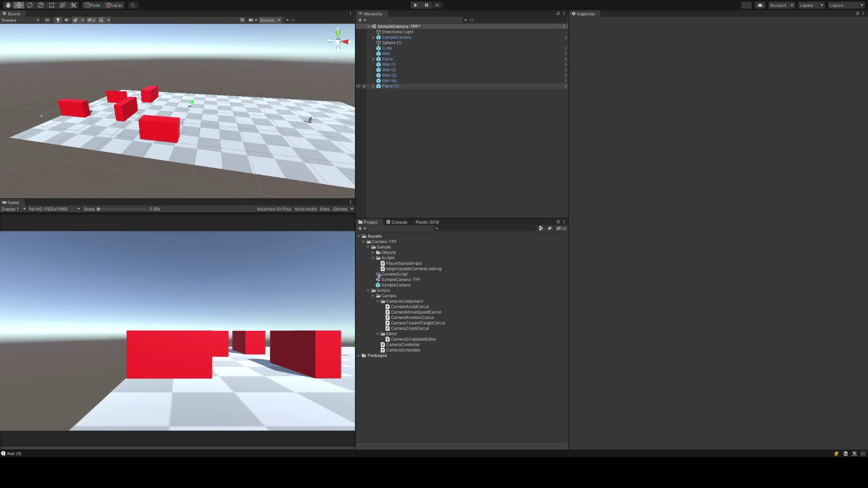The image size is (868, 488).
Task: Lock the Hierarchy panel
Action: (x=558, y=14)
